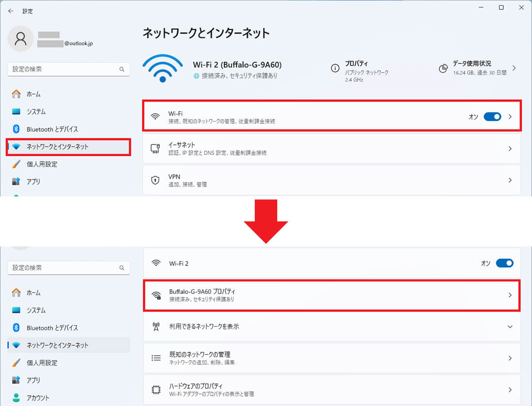Image resolution: width=532 pixels, height=406 pixels.
Task: Click the ハードウェアのプロパティ chip icon
Action: point(156,390)
